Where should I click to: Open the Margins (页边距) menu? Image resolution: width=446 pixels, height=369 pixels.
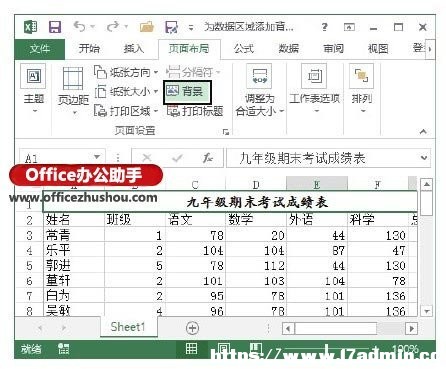pos(73,90)
